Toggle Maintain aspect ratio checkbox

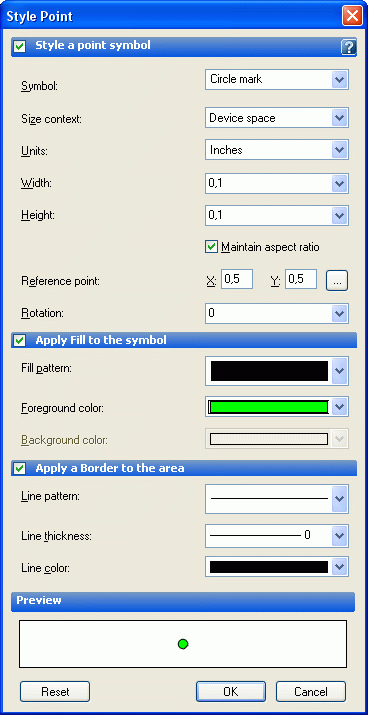tap(211, 247)
